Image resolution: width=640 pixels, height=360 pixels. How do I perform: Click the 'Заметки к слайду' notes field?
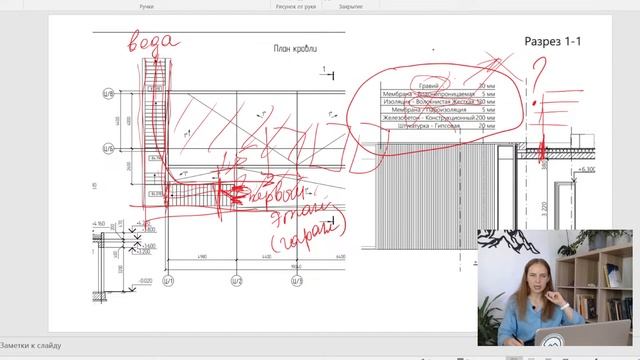(x=31, y=346)
